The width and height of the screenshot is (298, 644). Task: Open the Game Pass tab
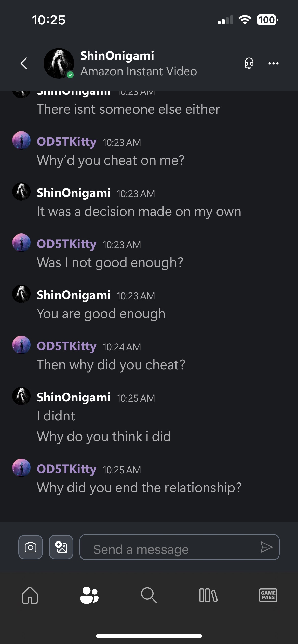pyautogui.click(x=268, y=595)
